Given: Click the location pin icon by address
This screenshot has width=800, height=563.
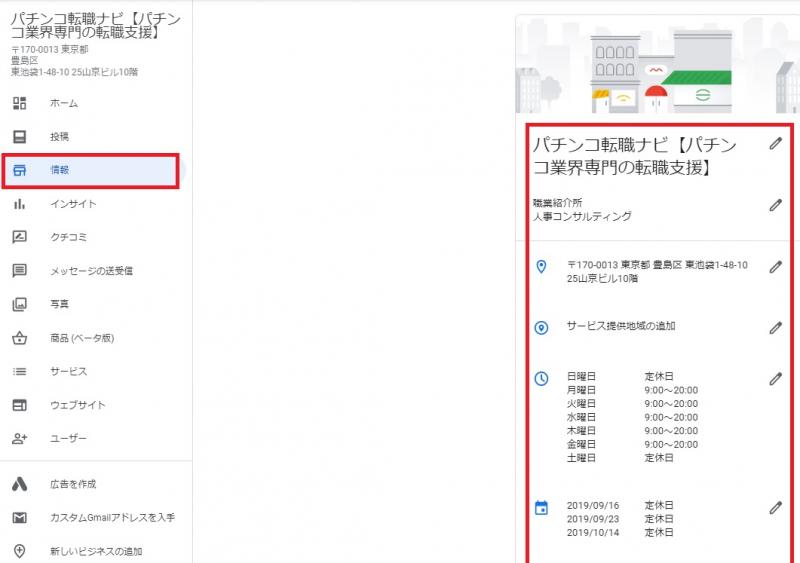Looking at the screenshot, I should [542, 267].
